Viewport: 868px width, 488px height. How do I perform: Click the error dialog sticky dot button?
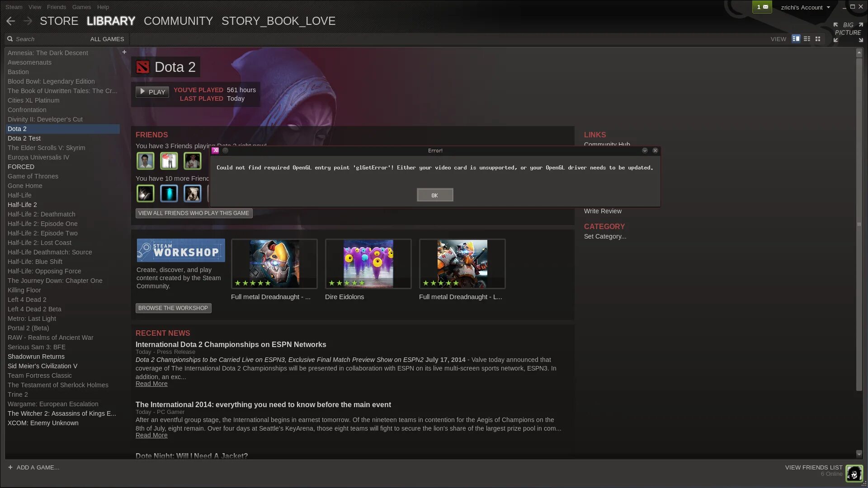point(225,150)
